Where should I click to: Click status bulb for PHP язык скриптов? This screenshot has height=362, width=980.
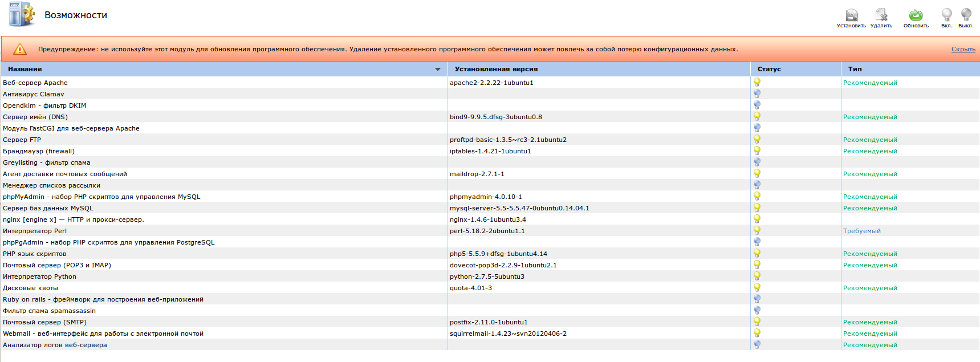(x=757, y=253)
